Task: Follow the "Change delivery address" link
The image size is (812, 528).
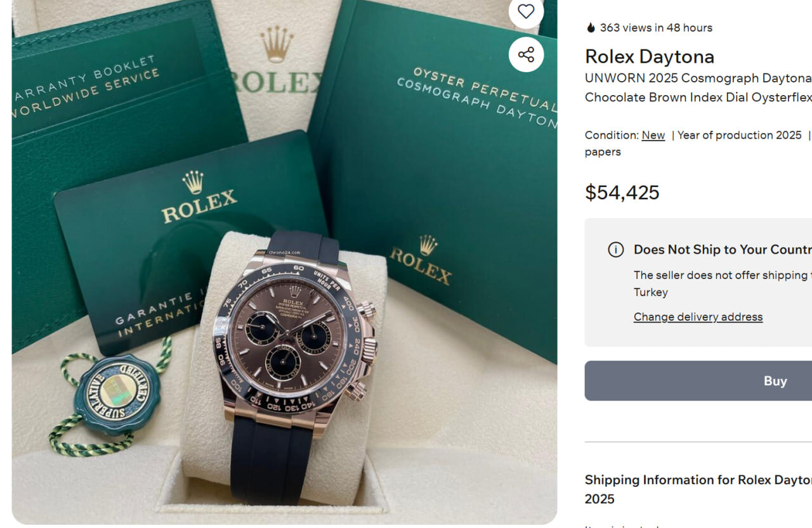Action: [x=698, y=317]
